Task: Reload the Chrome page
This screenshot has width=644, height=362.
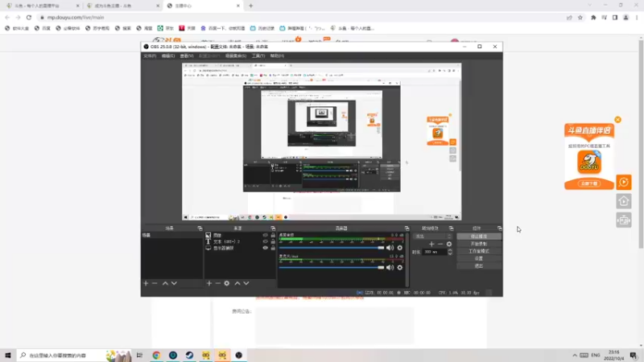Action: (x=29, y=17)
